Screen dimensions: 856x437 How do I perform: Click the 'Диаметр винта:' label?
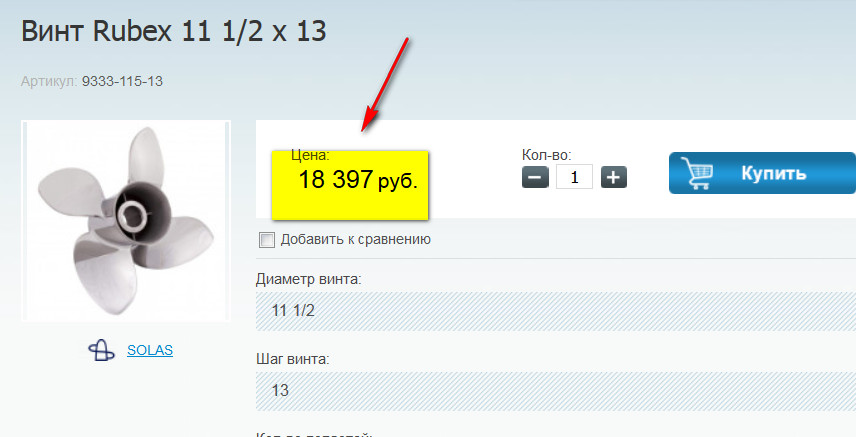(x=308, y=278)
